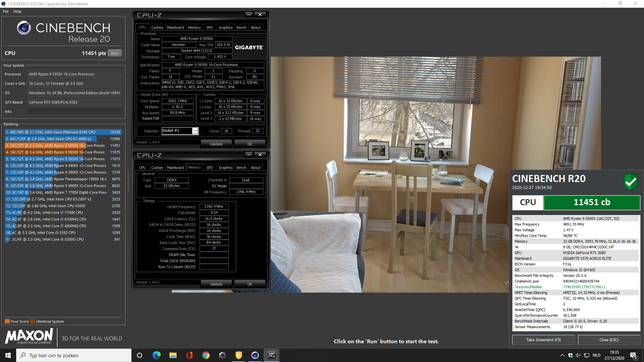Switch to Cinebench via its taskbar icon

[x=255, y=355]
